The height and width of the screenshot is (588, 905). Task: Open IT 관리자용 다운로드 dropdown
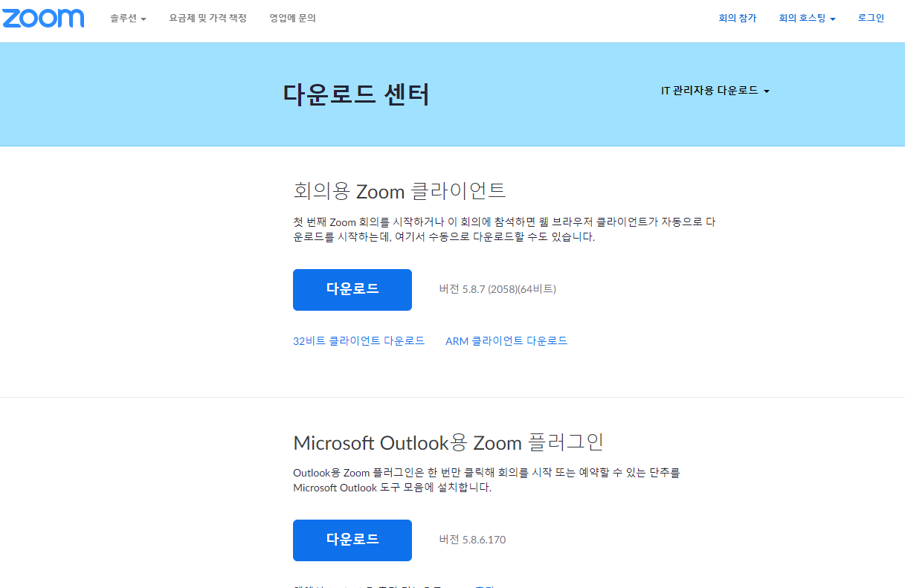pyautogui.click(x=715, y=91)
